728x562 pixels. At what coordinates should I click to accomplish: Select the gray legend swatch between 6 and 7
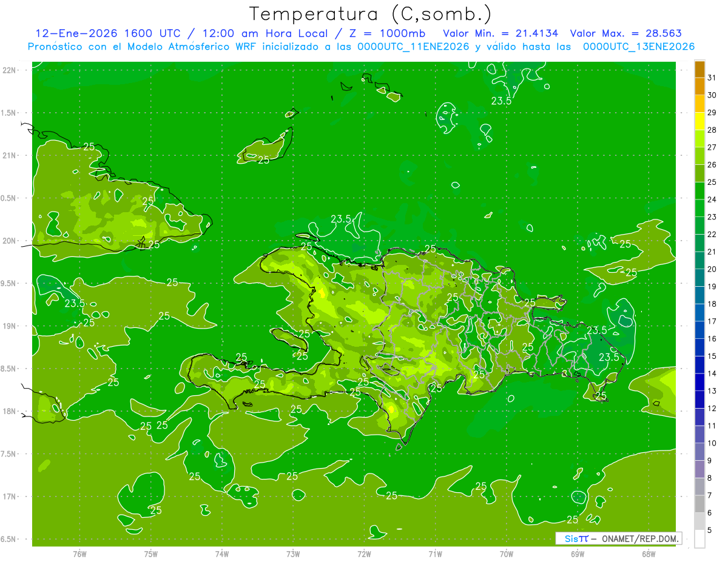tap(699, 504)
